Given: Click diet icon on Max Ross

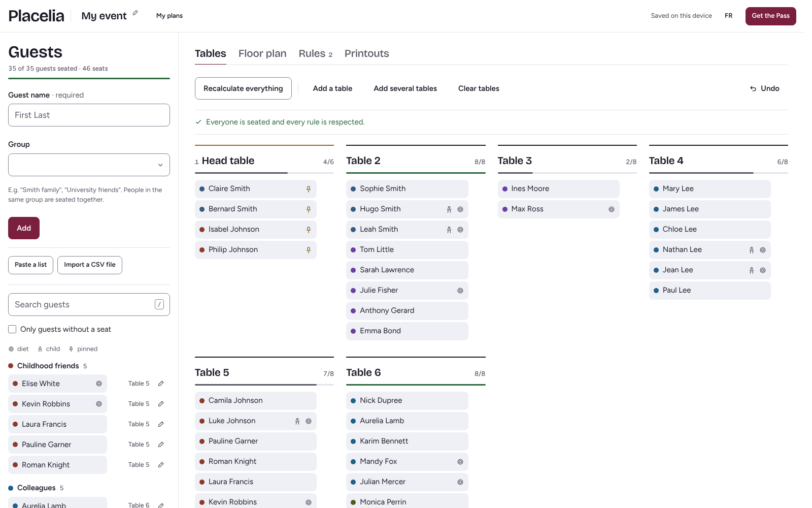Looking at the screenshot, I should [x=611, y=209].
